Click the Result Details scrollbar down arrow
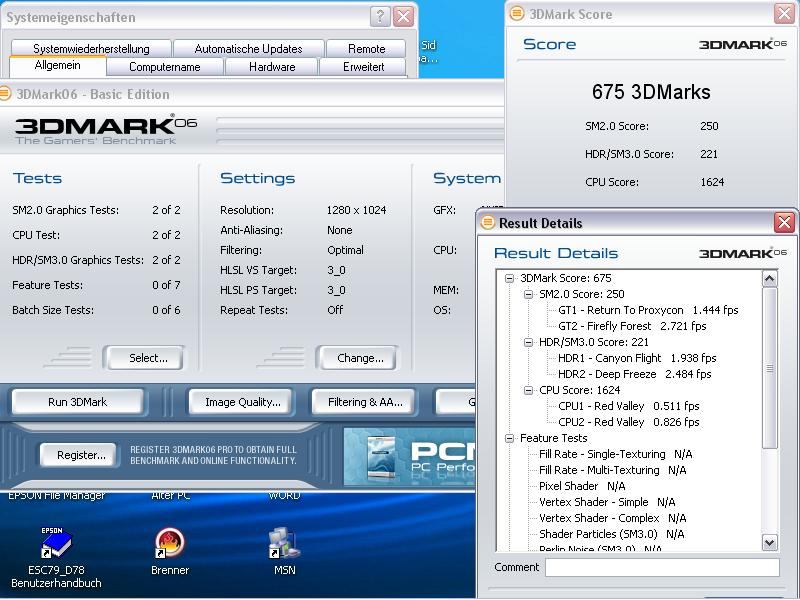 tap(769, 542)
